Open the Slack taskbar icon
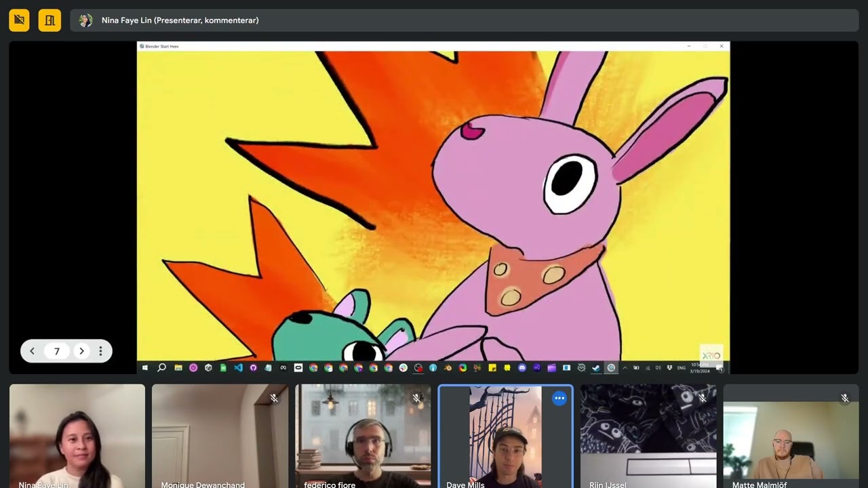The width and height of the screenshot is (868, 488). (403, 368)
